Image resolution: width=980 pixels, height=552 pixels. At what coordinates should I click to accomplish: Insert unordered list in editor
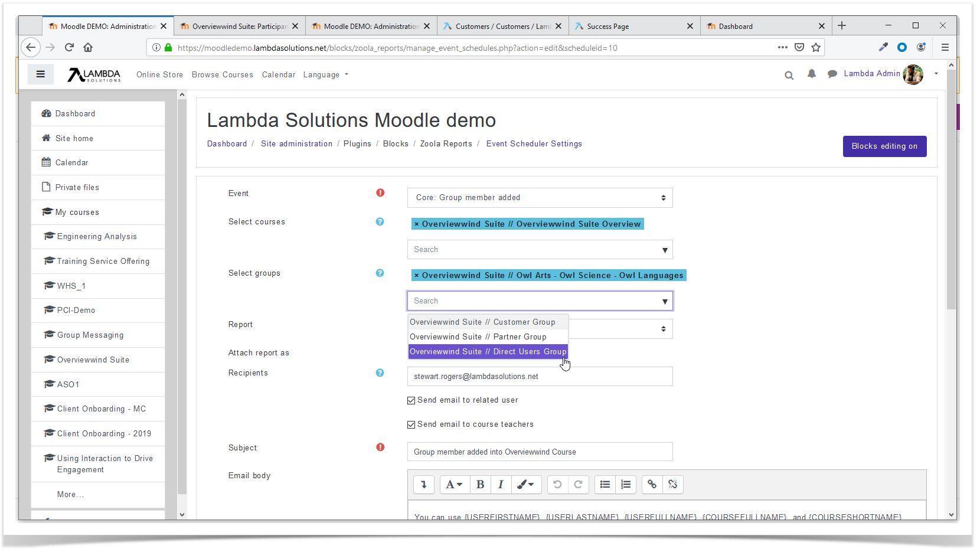(x=605, y=485)
